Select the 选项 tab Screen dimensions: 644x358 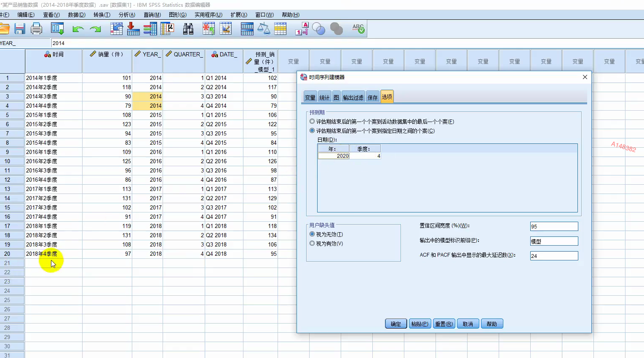(387, 96)
